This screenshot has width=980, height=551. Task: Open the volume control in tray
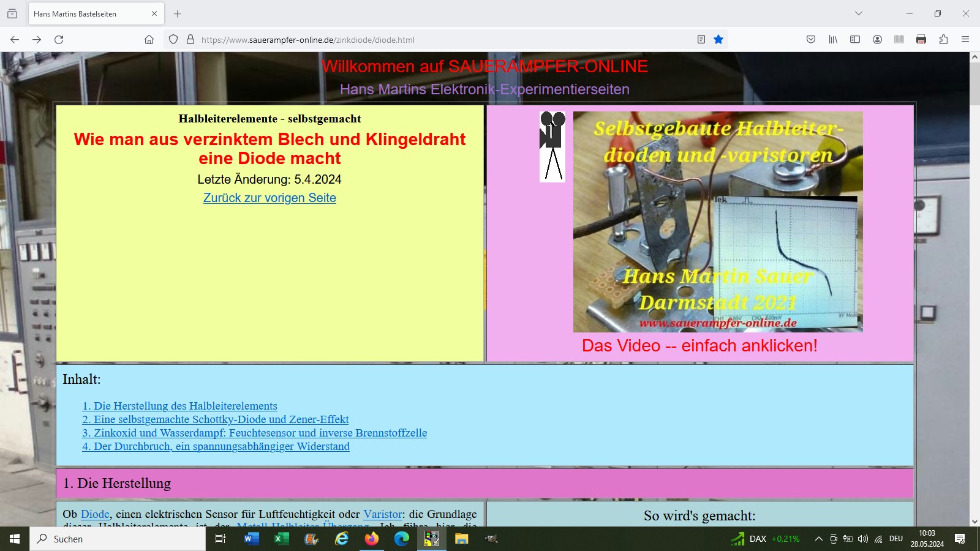863,539
